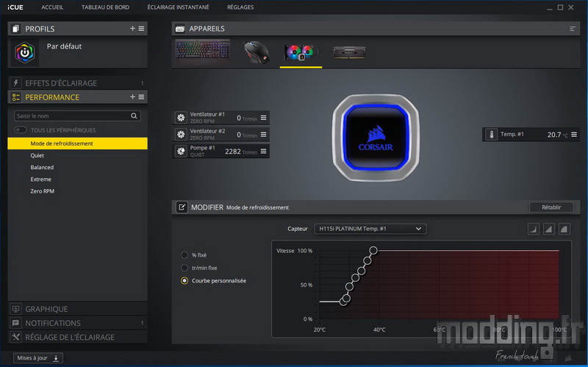Open Temp. #1 sensor options menu
588x367 pixels.
click(574, 135)
